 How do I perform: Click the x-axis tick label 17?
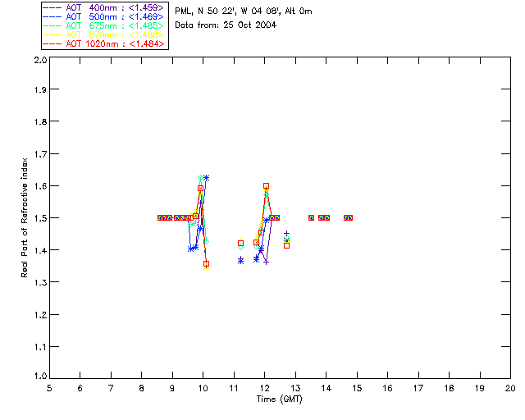[x=418, y=388]
